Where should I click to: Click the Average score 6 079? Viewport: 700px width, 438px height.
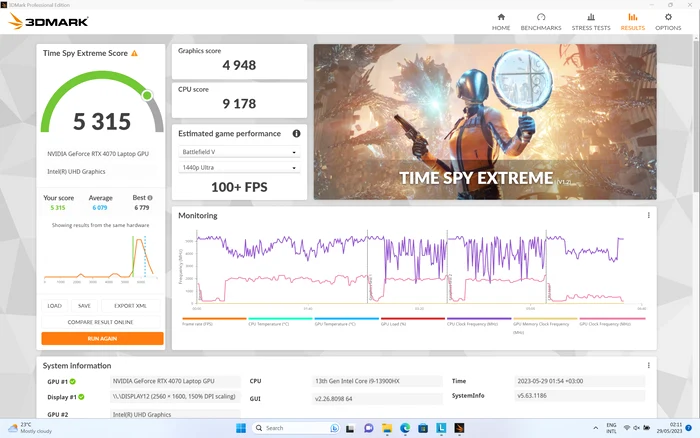click(x=100, y=208)
